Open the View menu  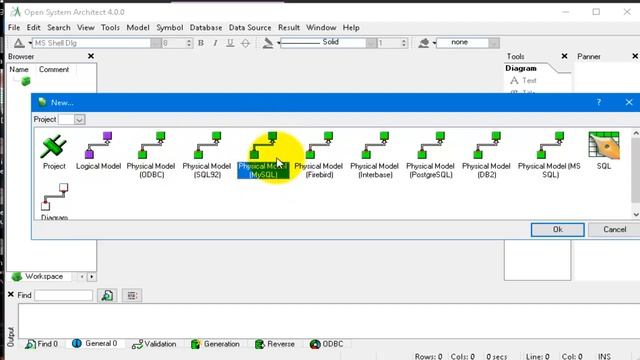click(x=86, y=28)
